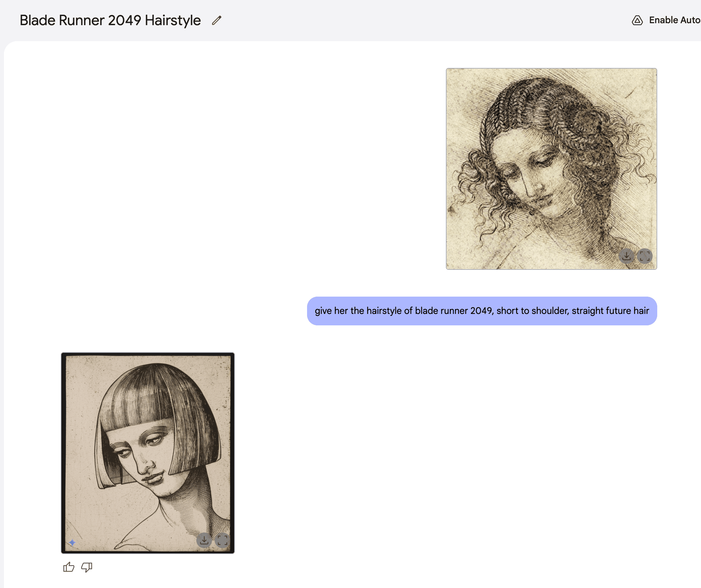Give the response a thumbs up
Screen dimensions: 701x588
[x=69, y=567]
